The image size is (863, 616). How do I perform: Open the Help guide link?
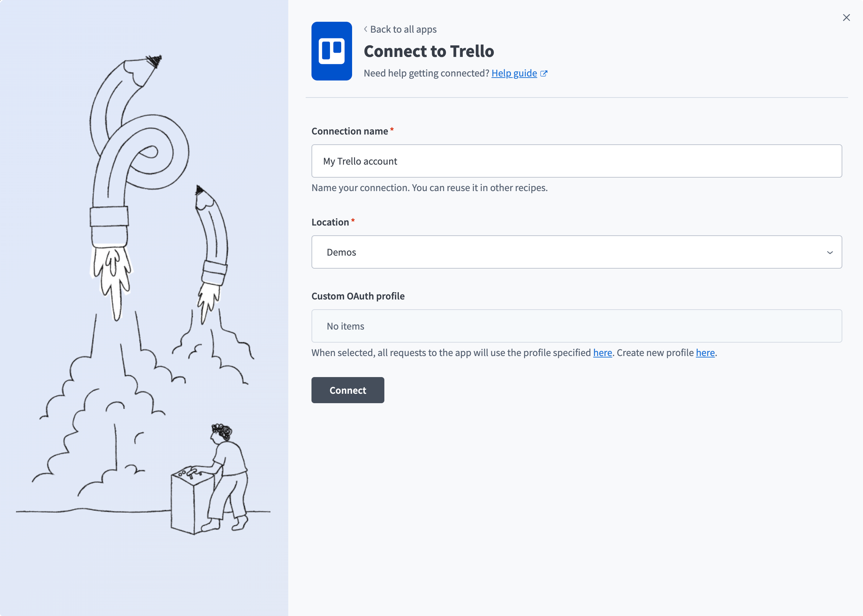(514, 73)
